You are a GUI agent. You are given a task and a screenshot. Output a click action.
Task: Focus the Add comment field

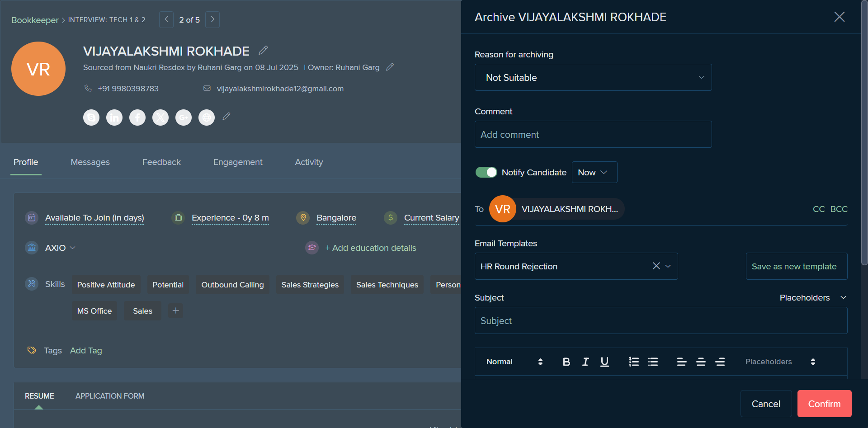click(x=593, y=134)
